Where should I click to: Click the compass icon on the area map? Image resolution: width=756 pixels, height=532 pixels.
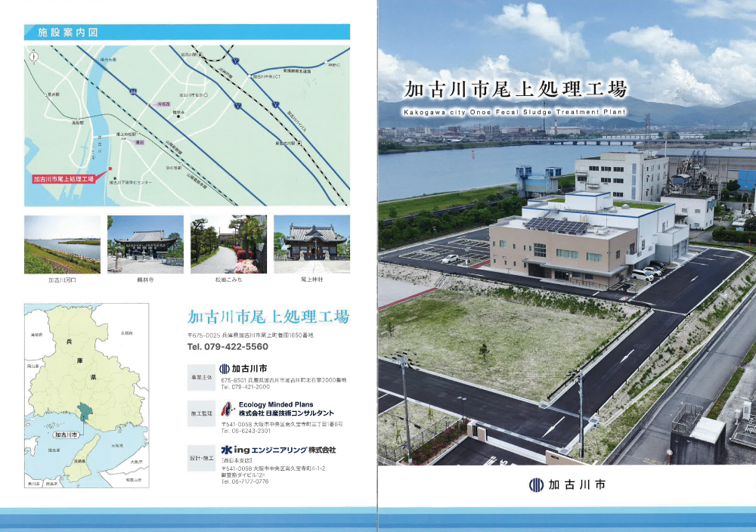coord(34,57)
